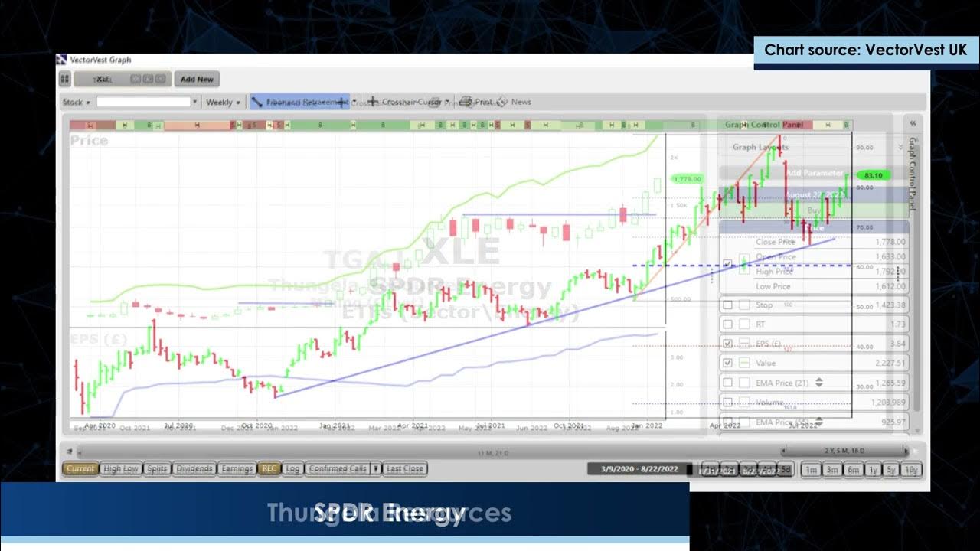Activate the Crosshair Cursor tool
980x551 pixels.
404,102
